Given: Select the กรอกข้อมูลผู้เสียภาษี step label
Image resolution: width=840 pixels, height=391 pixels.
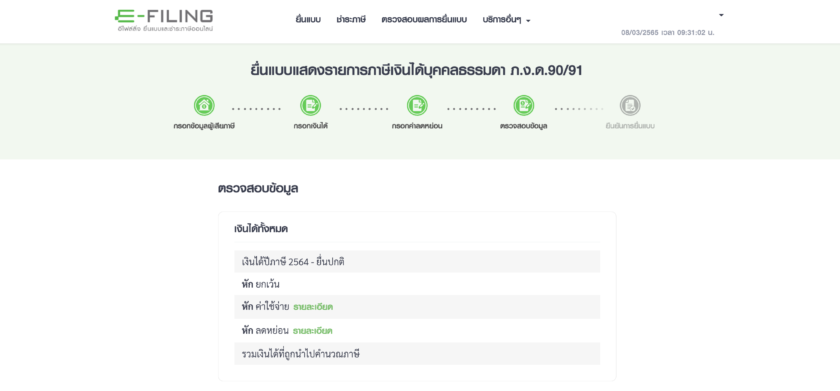Looking at the screenshot, I should [x=204, y=126].
